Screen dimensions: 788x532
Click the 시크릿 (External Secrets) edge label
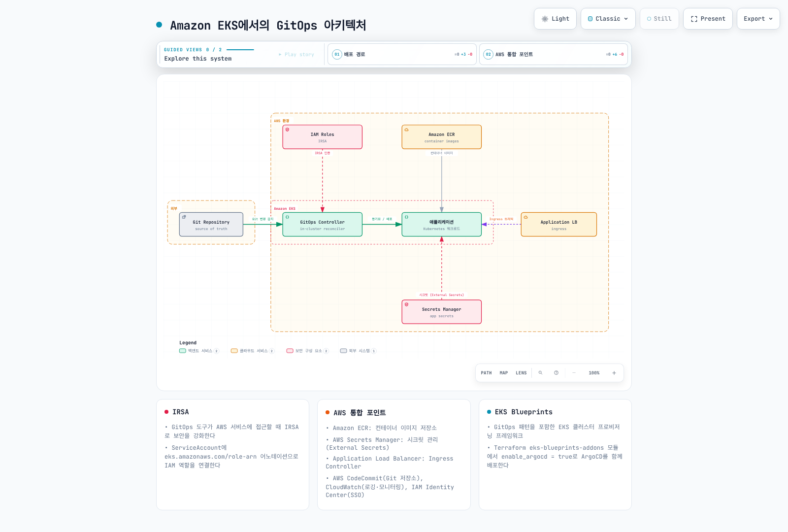[x=442, y=295]
